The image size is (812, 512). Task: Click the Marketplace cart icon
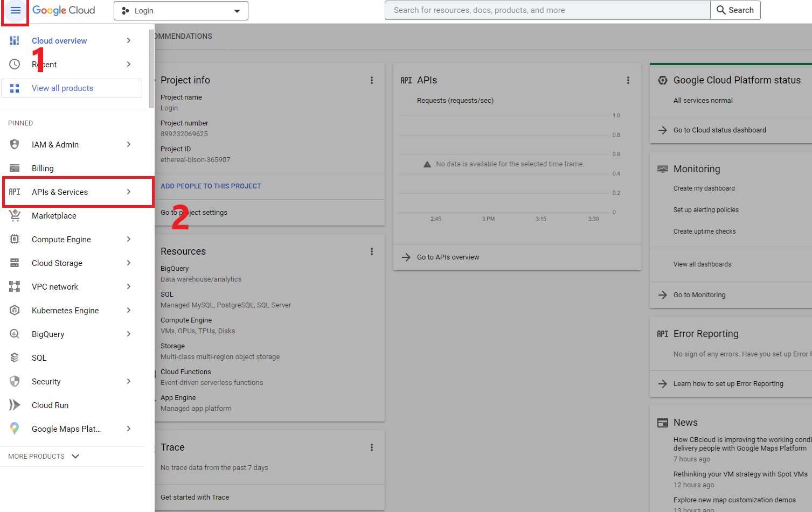[x=15, y=215]
